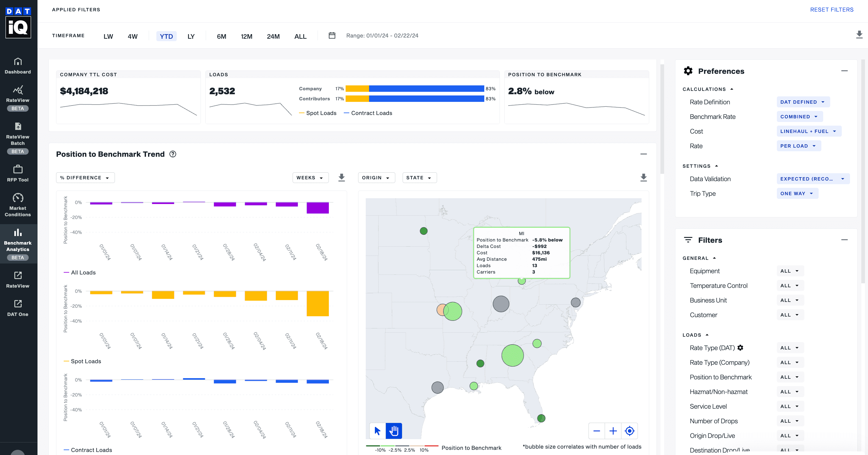Viewport: 868px width, 455px height.
Task: Select the map pointer cursor tool
Action: pos(377,431)
